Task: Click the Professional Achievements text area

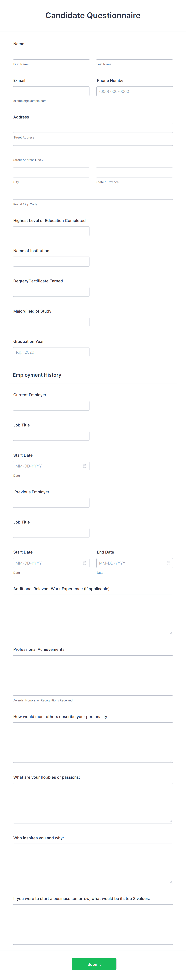Action: click(93, 675)
